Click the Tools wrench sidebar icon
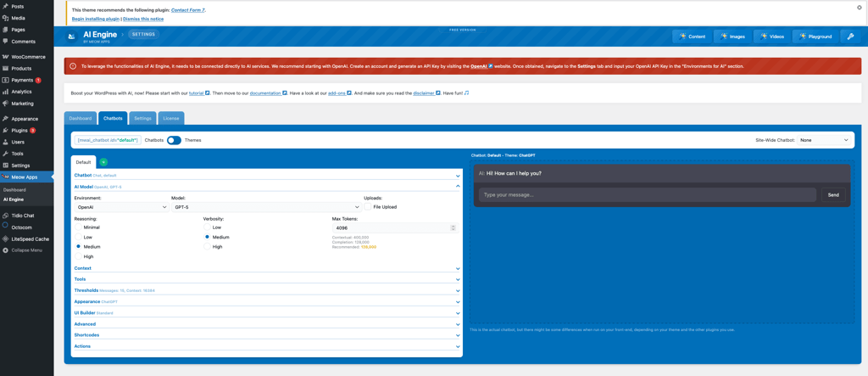The width and height of the screenshot is (868, 376). pyautogui.click(x=5, y=154)
